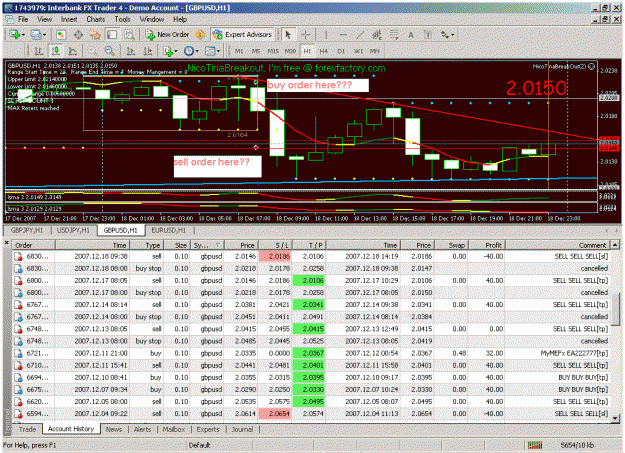Switch timeframe to D1

point(341,51)
